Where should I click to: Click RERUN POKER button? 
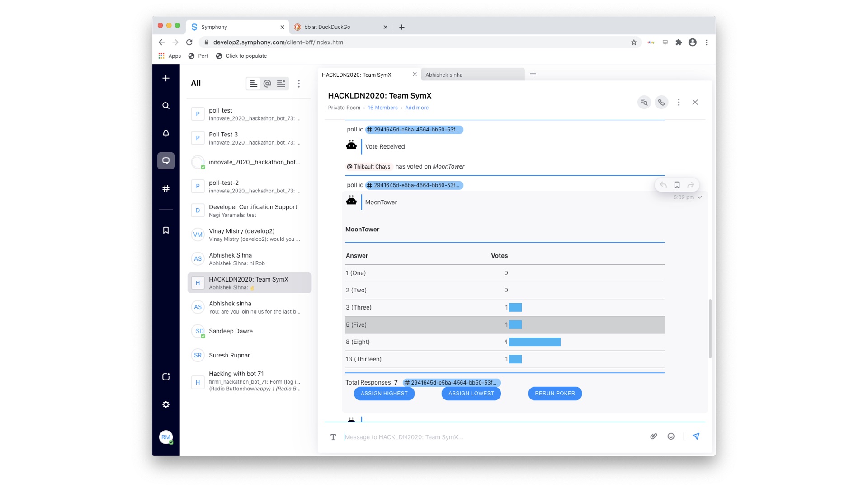(x=555, y=394)
